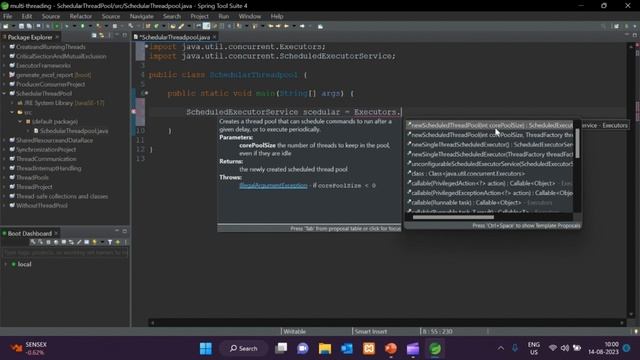Screen dimensions: 640x360
Task: Open File Explorer from the taskbar
Action: (x=325, y=349)
